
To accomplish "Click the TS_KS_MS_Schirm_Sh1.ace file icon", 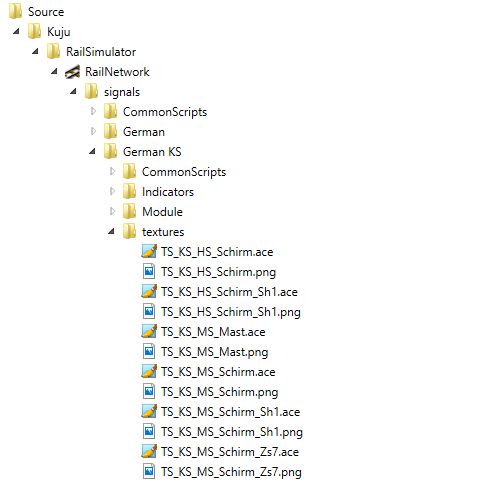I will point(149,411).
